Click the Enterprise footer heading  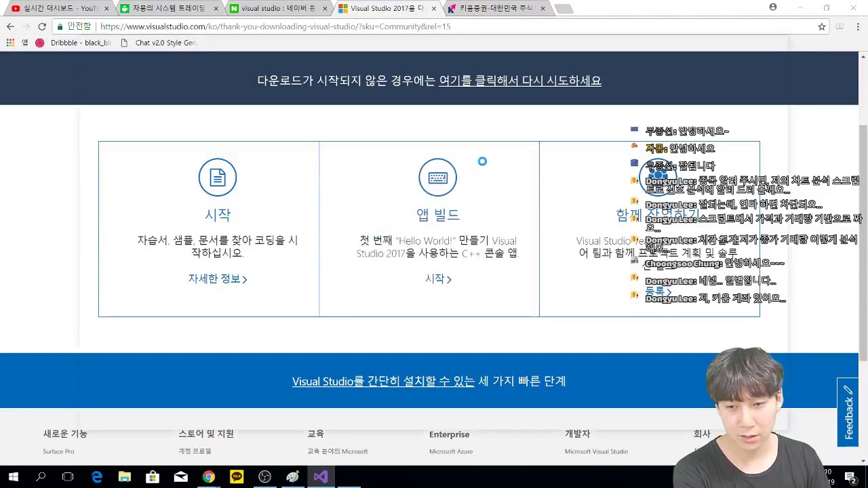[x=449, y=434]
